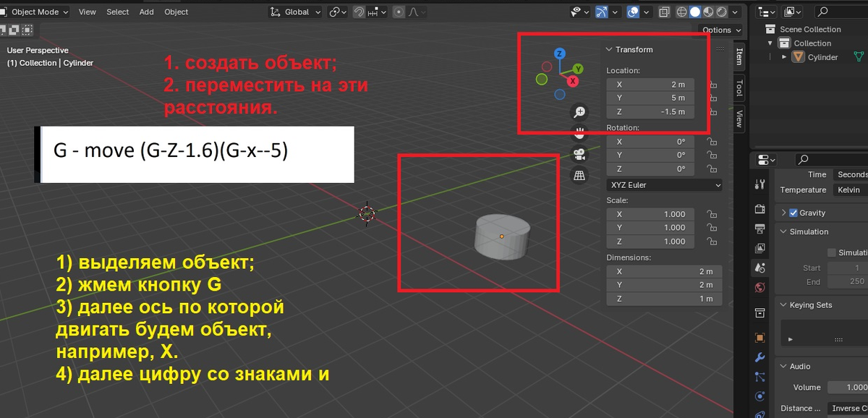Switch to the Item sidebar tab
Viewport: 868px width, 418px height.
[739, 56]
